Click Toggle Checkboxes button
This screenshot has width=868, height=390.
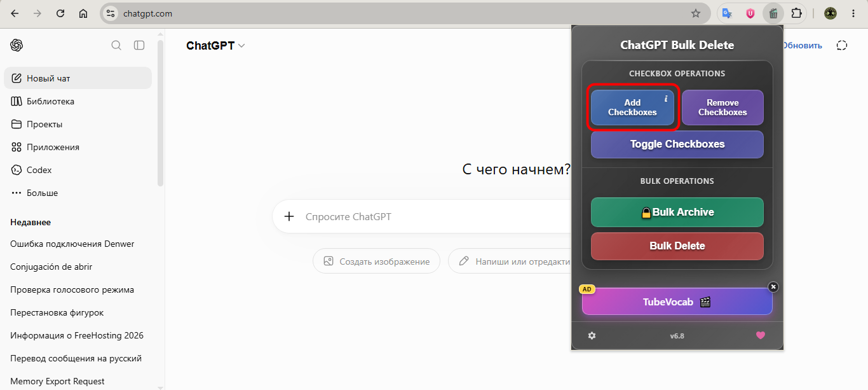pyautogui.click(x=677, y=144)
